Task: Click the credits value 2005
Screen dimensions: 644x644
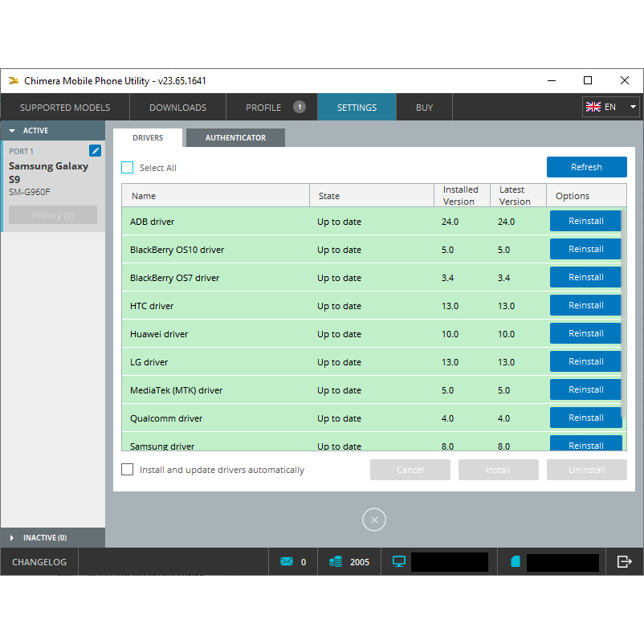Action: coord(360,562)
